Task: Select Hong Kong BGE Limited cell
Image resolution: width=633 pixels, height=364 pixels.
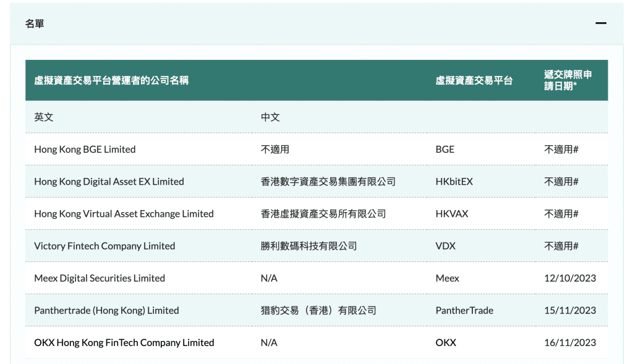Action: pyautogui.click(x=85, y=150)
